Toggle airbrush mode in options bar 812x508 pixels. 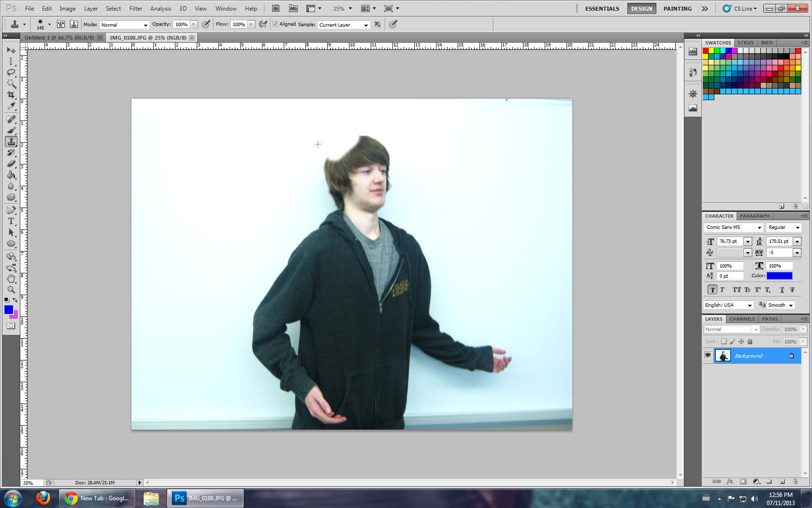[263, 24]
